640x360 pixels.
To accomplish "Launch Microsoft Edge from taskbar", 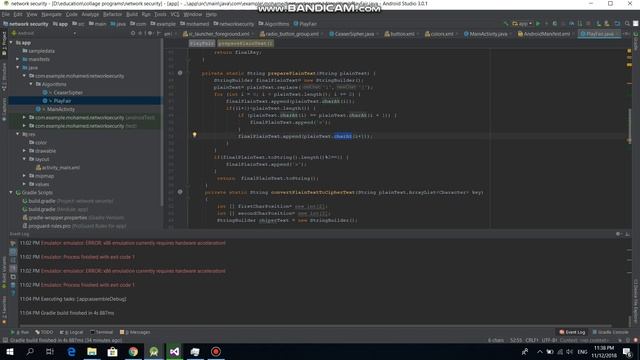I will (x=71, y=351).
